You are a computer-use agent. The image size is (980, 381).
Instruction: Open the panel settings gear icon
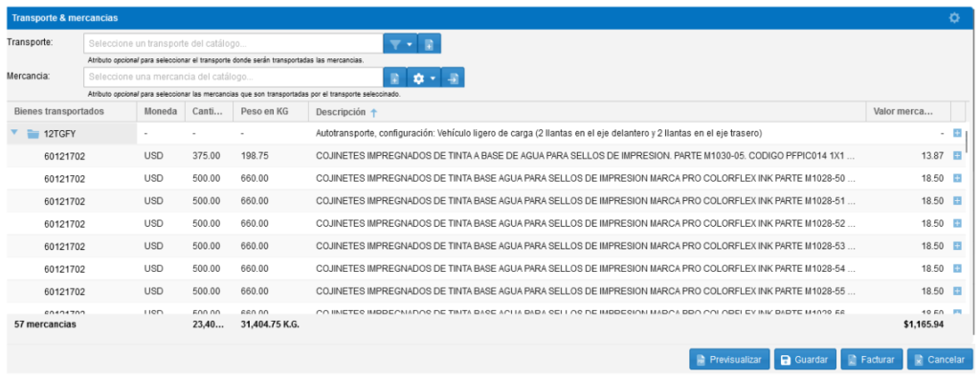[954, 18]
